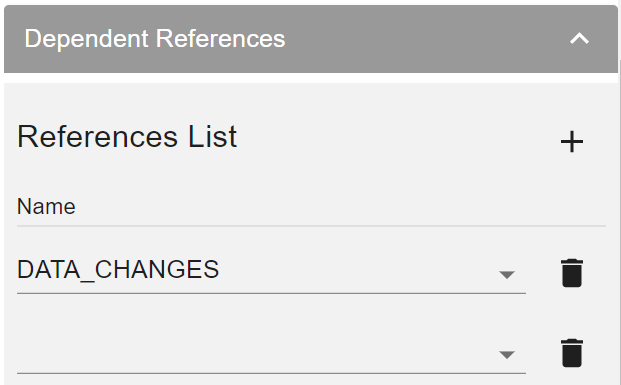The width and height of the screenshot is (621, 385).
Task: Open the DATA_CHANGES dropdown arrow
Action: [507, 274]
